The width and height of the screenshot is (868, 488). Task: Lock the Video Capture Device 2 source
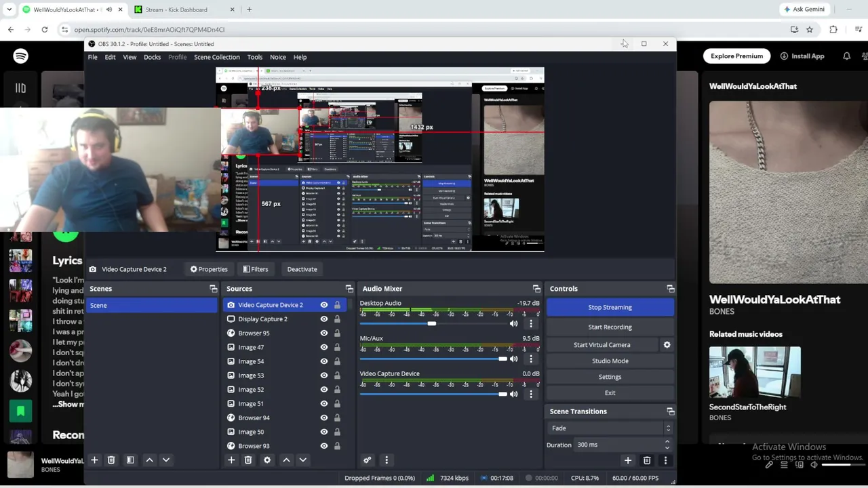click(x=337, y=305)
